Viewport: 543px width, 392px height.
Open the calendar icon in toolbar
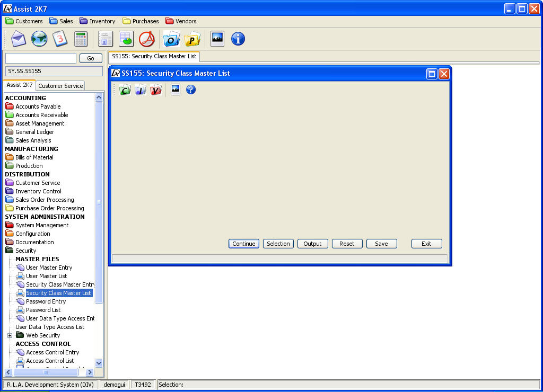tap(59, 39)
